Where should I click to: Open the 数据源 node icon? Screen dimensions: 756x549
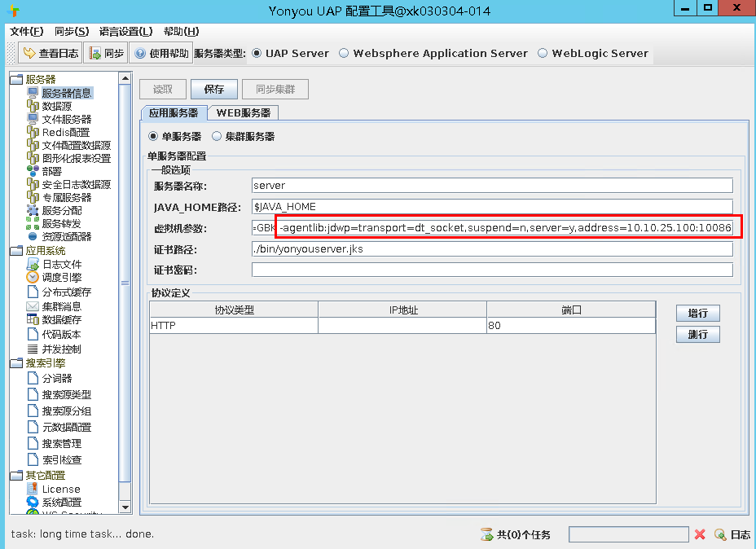[x=33, y=106]
